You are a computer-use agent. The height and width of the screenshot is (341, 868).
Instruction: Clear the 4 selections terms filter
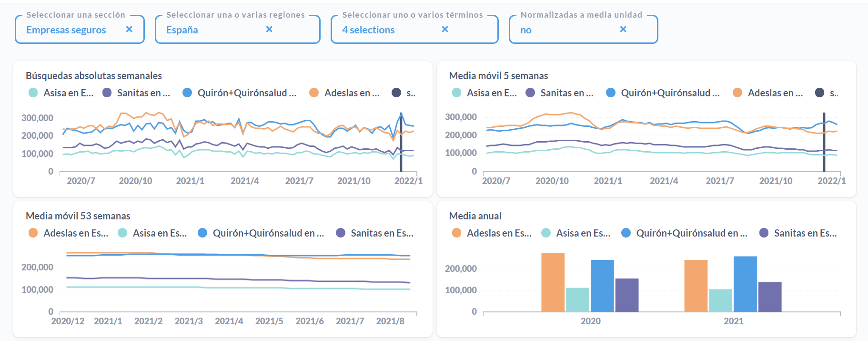pos(445,30)
